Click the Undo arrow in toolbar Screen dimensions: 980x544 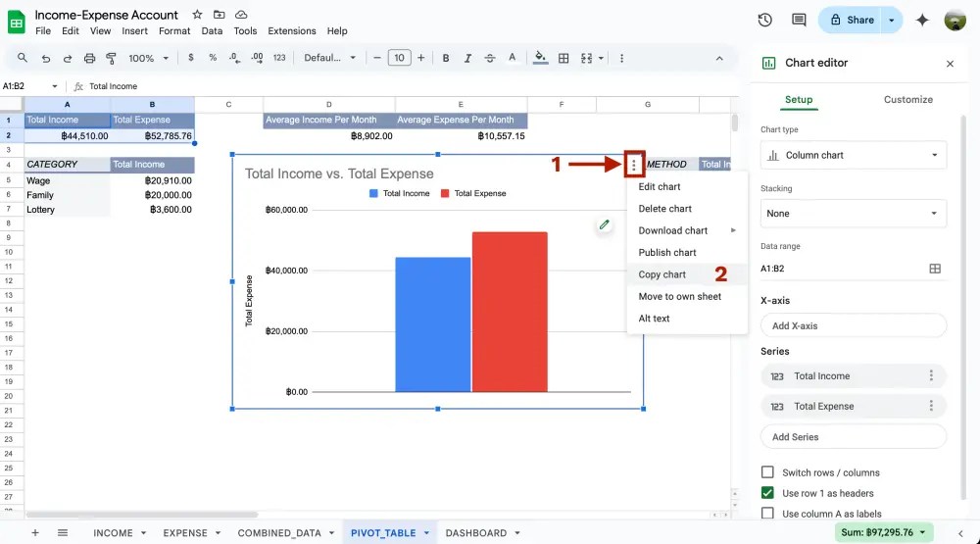46,58
